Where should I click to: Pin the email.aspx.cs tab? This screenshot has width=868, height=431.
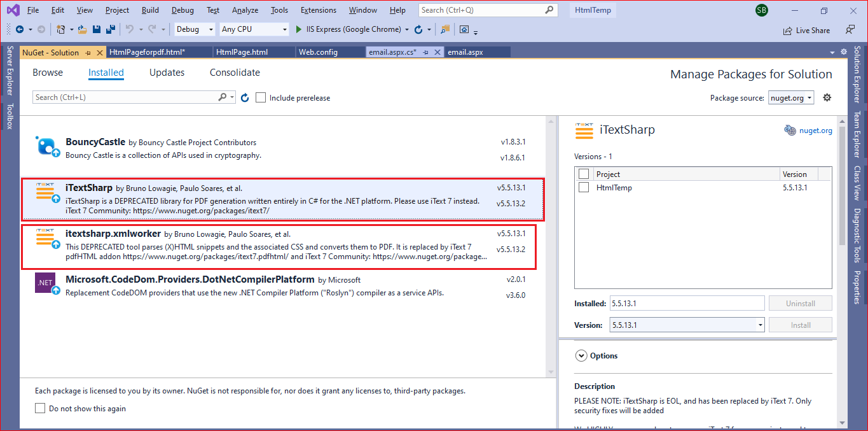pos(425,52)
